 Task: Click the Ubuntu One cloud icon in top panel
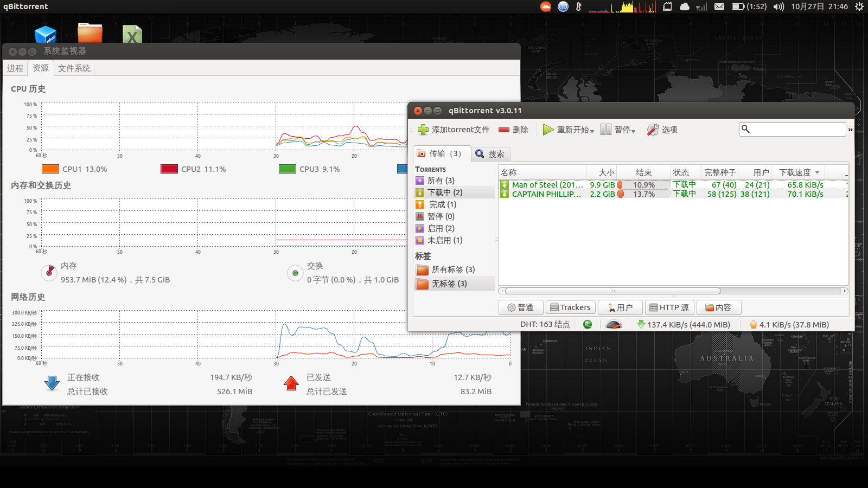(x=546, y=7)
